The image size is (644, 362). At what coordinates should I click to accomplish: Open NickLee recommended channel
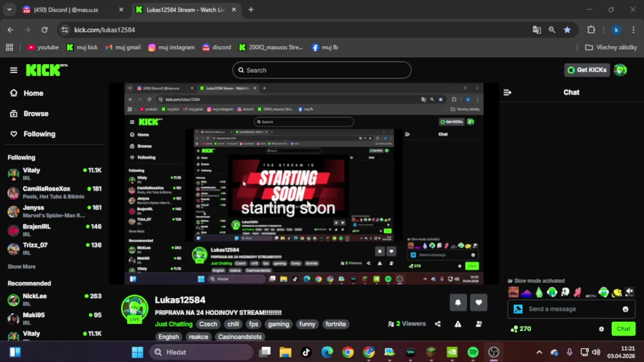(x=54, y=299)
